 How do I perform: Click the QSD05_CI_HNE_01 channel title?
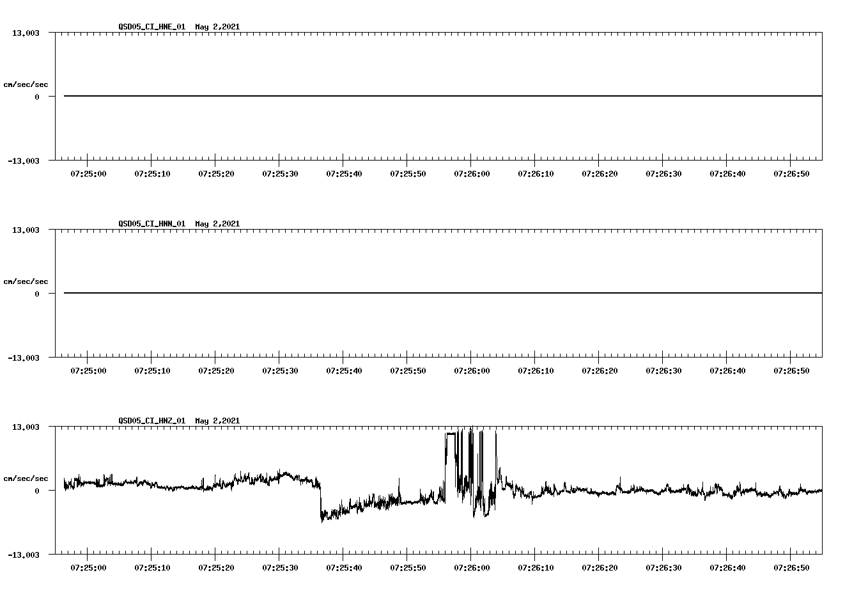pyautogui.click(x=150, y=27)
